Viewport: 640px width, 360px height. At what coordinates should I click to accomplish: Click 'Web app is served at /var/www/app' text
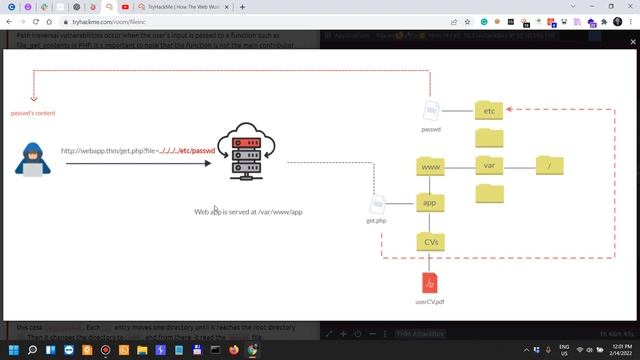point(248,212)
